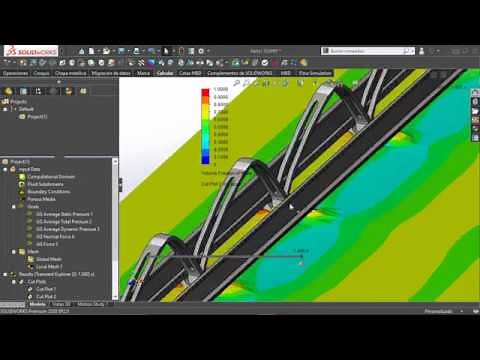480x360 pixels.
Task: Click the Home icon in the top toolbar
Action: 82,51
